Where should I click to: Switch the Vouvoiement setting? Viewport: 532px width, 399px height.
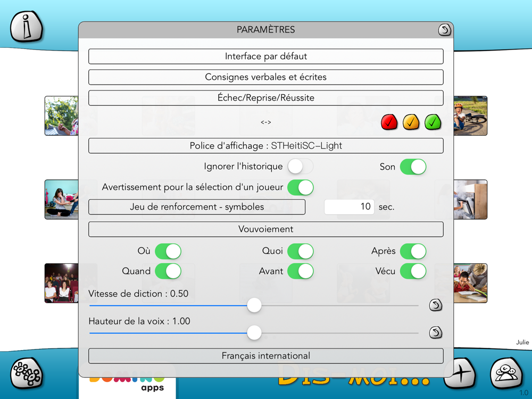266,229
